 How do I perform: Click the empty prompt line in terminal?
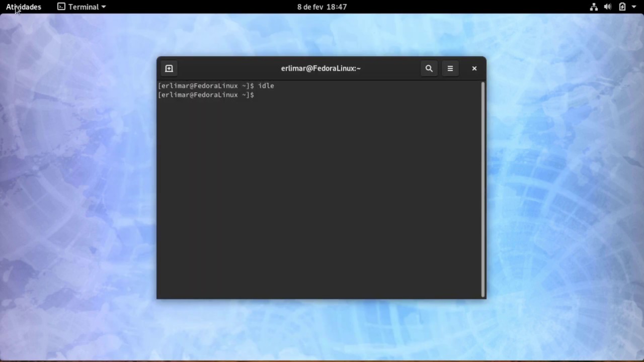click(x=206, y=95)
